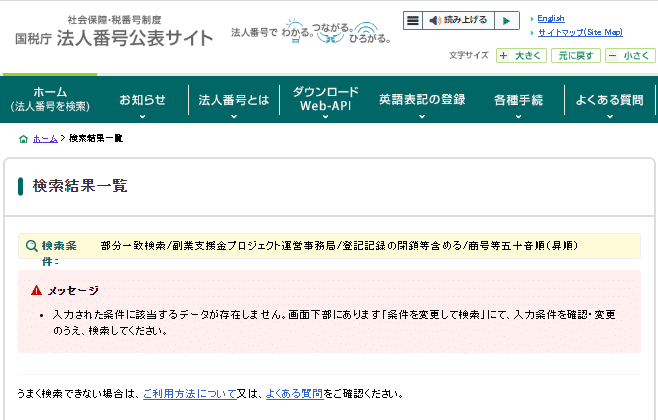Viewport: 658px width, 420px height.
Task: Open the よくある質問 link in help text
Action: 294,394
